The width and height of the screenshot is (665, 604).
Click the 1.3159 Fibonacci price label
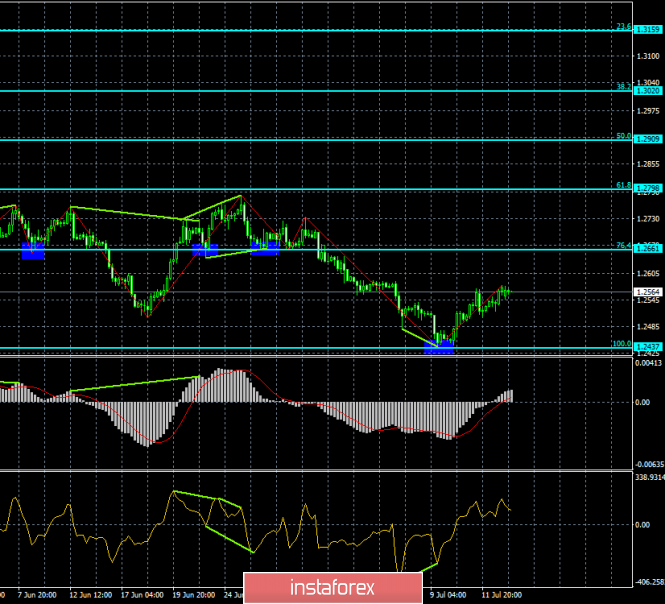click(648, 30)
